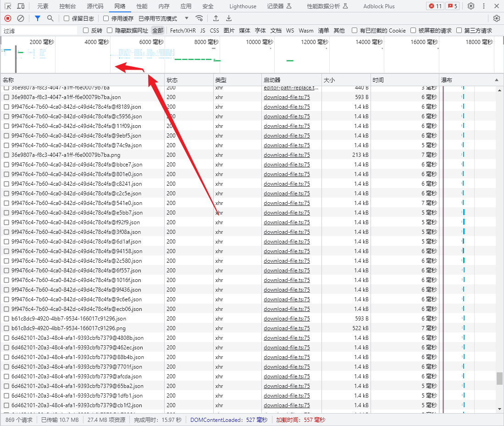This screenshot has width=504, height=426.
Task: Filter requests by Wasm type
Action: click(306, 31)
